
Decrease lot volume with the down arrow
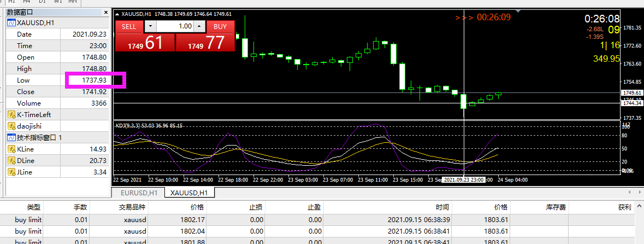pos(150,26)
